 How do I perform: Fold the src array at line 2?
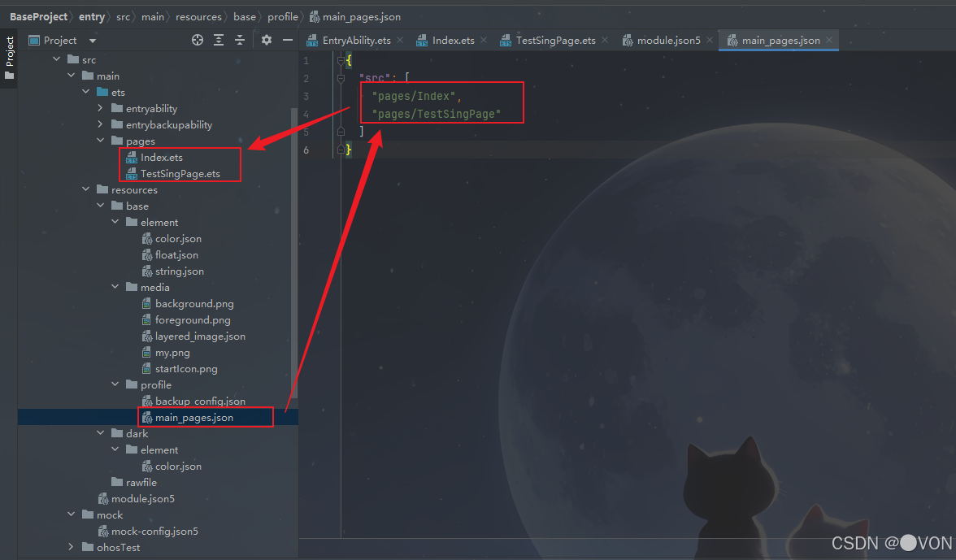coord(341,78)
